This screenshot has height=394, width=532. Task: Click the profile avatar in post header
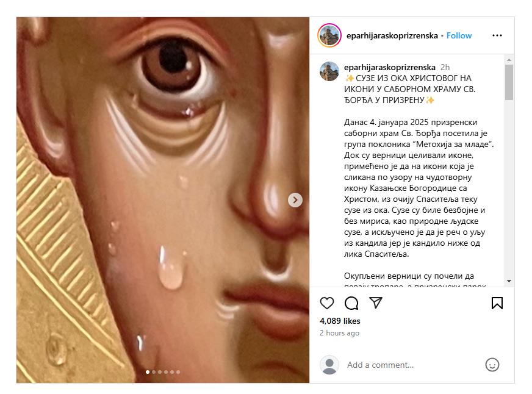tap(329, 35)
